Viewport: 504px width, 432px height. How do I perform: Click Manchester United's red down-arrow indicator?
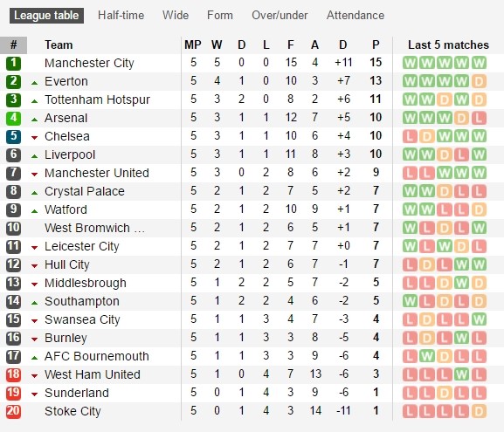tap(35, 175)
